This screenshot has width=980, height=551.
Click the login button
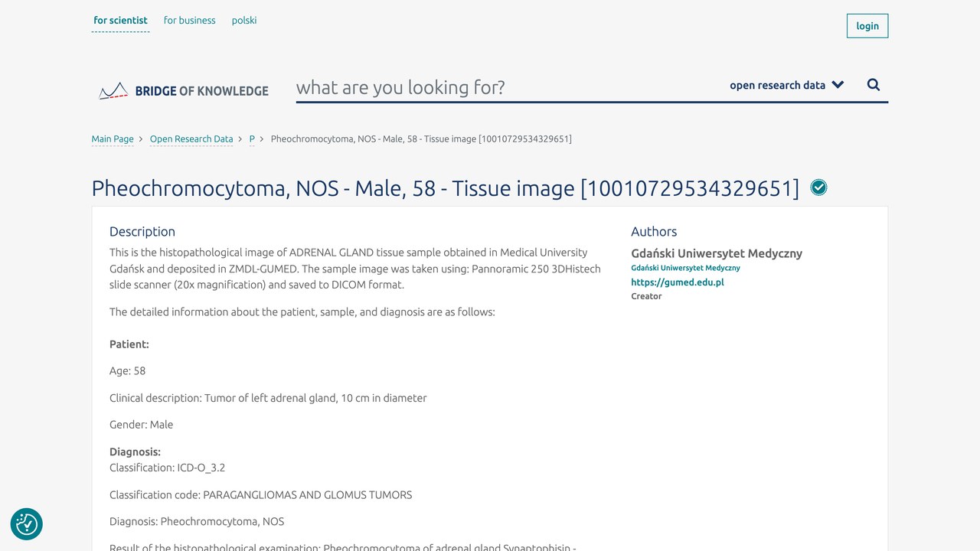[867, 26]
